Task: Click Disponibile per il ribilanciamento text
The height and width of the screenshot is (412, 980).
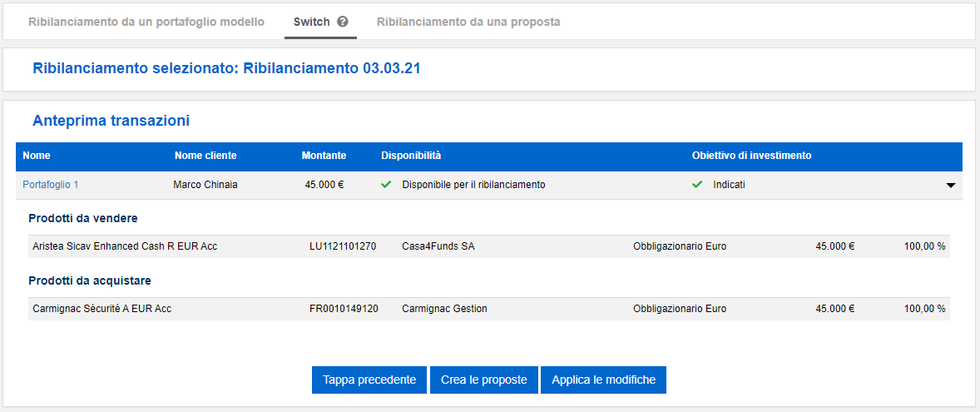Action: click(x=473, y=185)
